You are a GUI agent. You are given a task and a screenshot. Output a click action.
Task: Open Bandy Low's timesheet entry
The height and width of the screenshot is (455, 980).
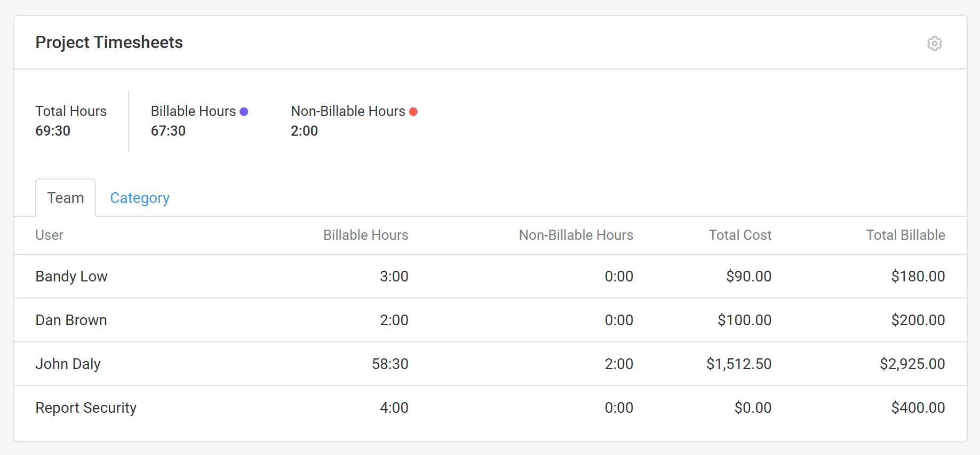coord(71,276)
